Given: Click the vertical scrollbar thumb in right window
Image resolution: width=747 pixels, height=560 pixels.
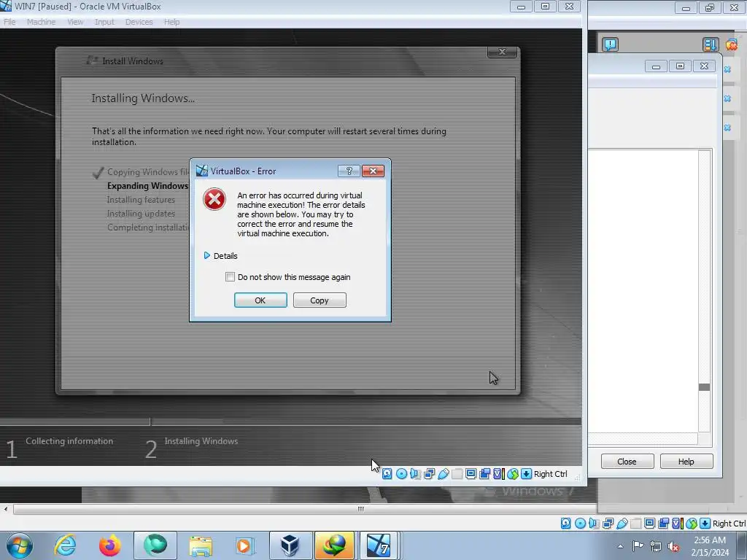Looking at the screenshot, I should point(704,387).
